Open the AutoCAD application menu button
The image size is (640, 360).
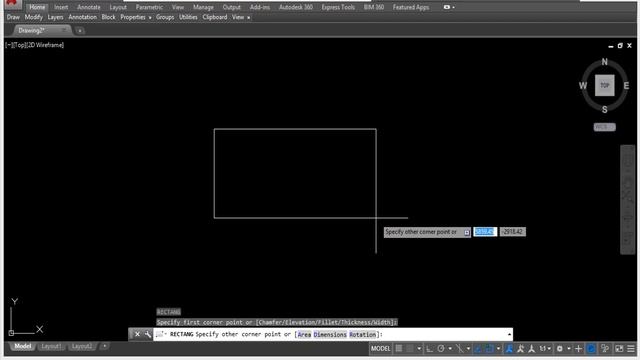pos(11,3)
